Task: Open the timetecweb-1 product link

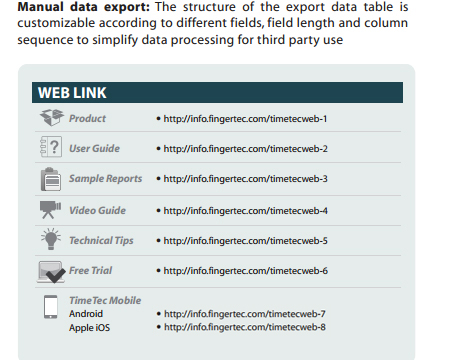Action: click(245, 119)
